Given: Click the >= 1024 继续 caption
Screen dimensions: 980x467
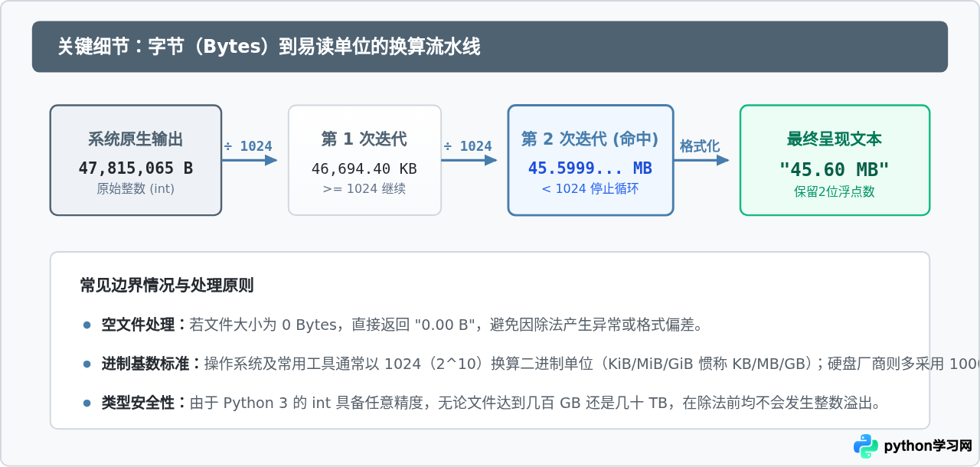Looking at the screenshot, I should click(364, 189).
